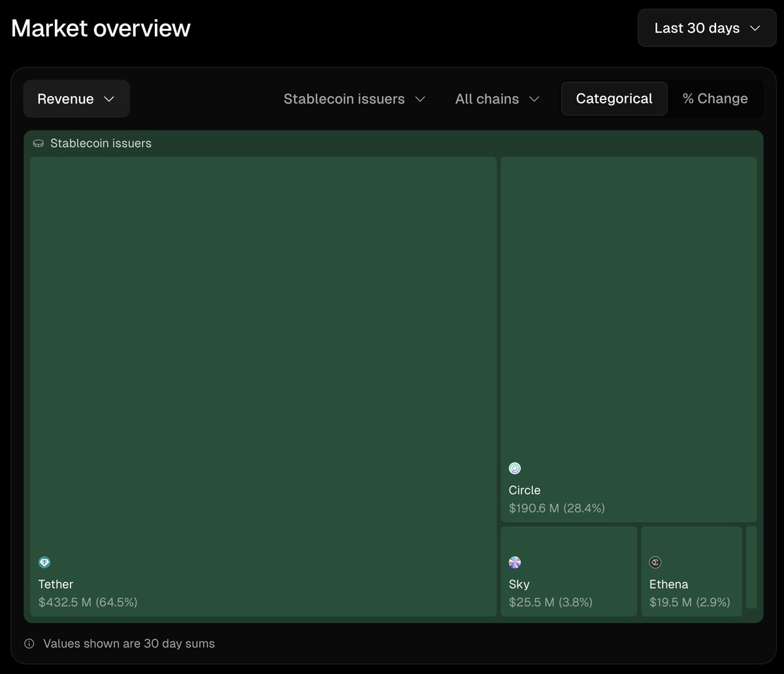Open the Last 30 days period dropdown
Image resolution: width=784 pixels, height=674 pixels.
click(x=707, y=28)
